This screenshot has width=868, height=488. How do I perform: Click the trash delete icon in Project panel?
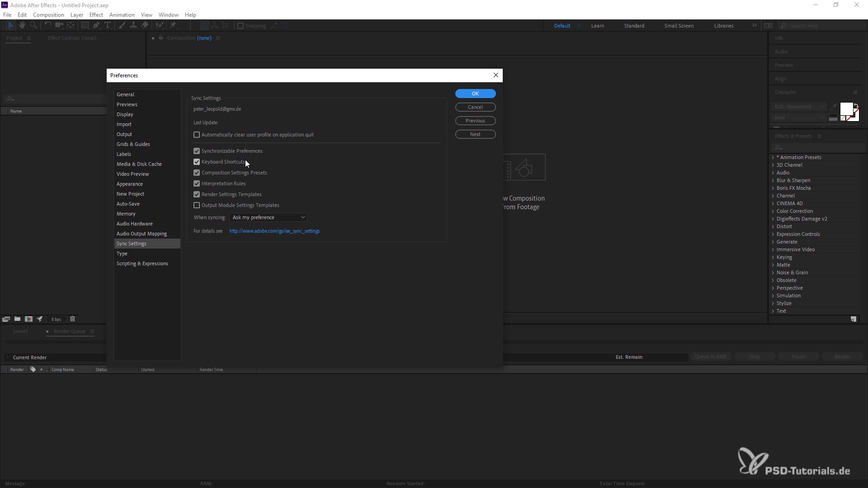point(72,319)
